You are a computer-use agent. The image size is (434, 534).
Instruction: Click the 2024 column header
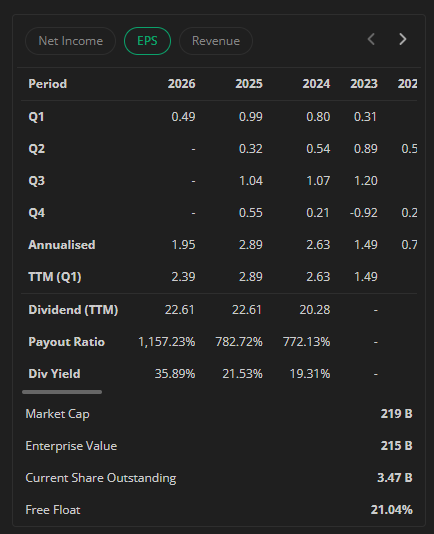[x=316, y=84]
